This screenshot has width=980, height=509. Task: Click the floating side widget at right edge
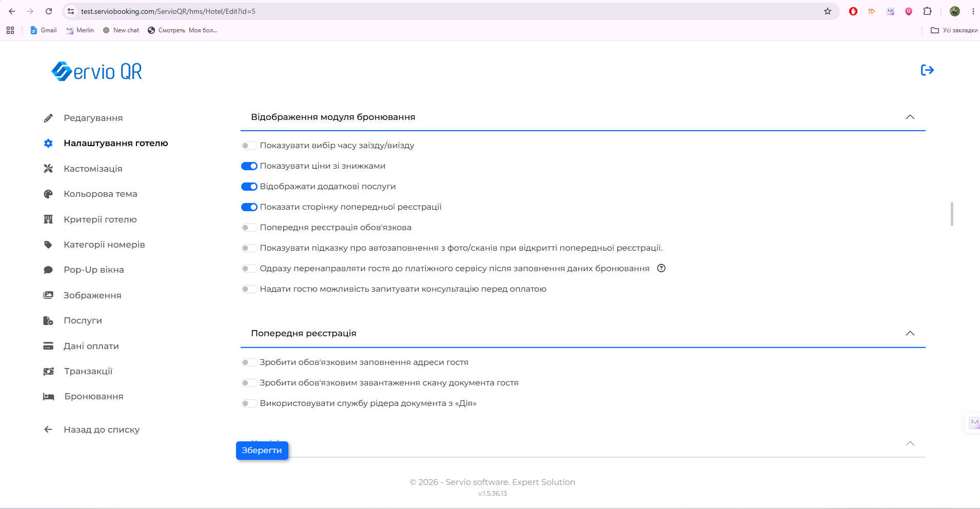point(973,423)
